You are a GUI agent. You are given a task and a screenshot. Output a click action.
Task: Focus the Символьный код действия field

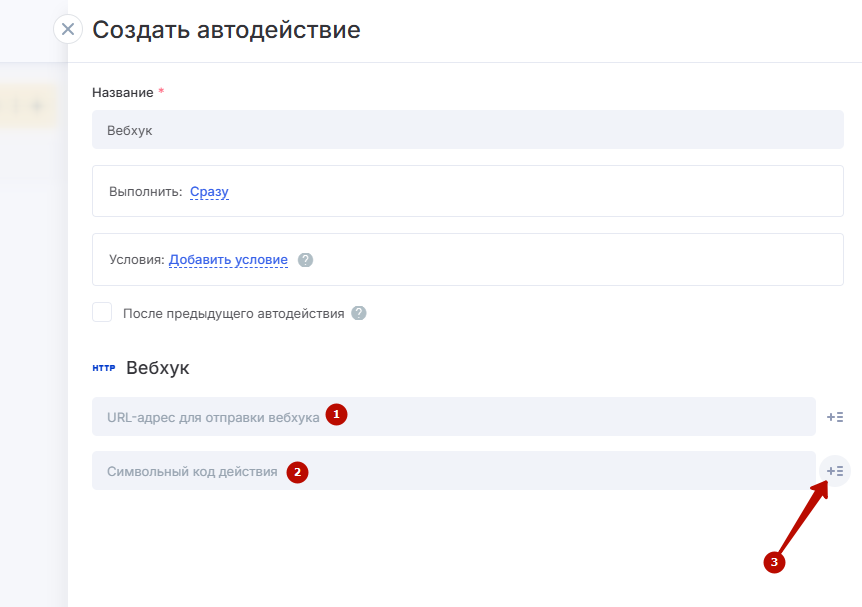click(453, 471)
